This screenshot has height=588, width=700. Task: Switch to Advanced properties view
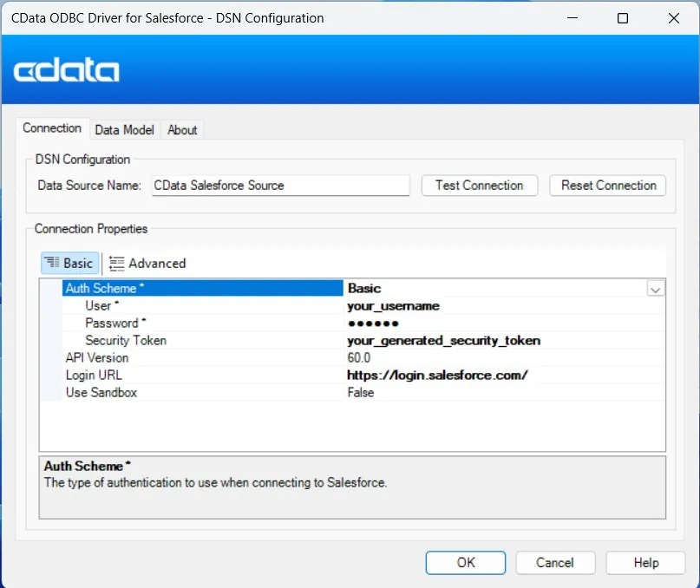point(147,263)
